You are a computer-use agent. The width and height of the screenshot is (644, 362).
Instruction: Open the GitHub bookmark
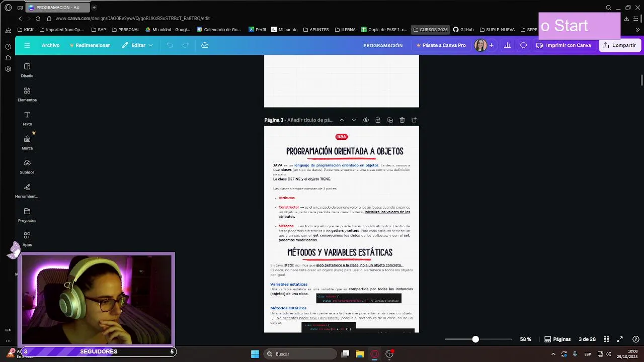point(463,30)
